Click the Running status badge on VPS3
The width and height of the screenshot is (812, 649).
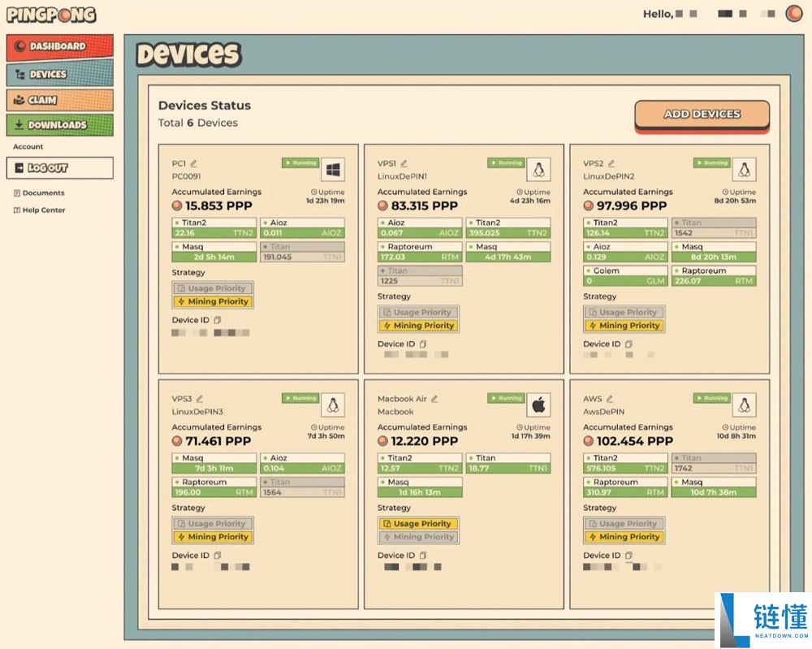coord(300,398)
